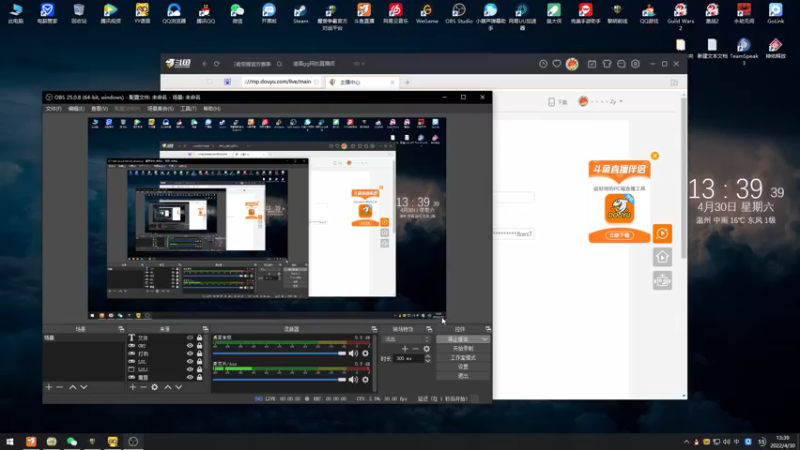
Task: Open the shirt skin icon in Douyu title bar
Action: (x=607, y=64)
